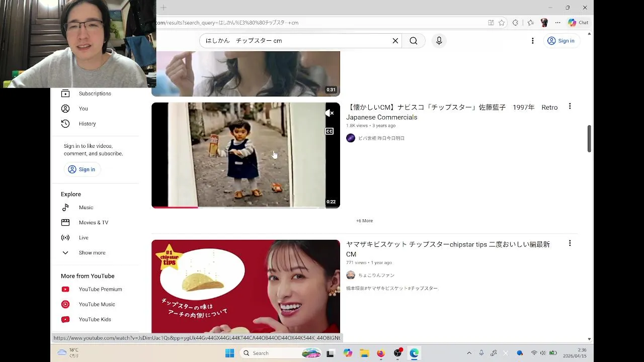Clear the YouTube search box text

395,41
